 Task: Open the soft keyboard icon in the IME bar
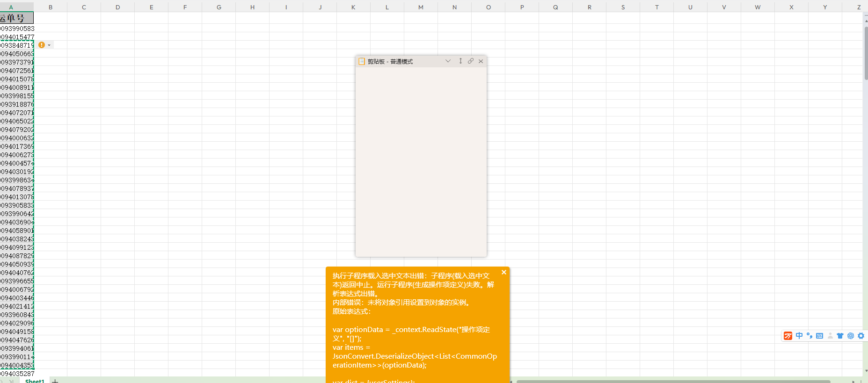(819, 336)
